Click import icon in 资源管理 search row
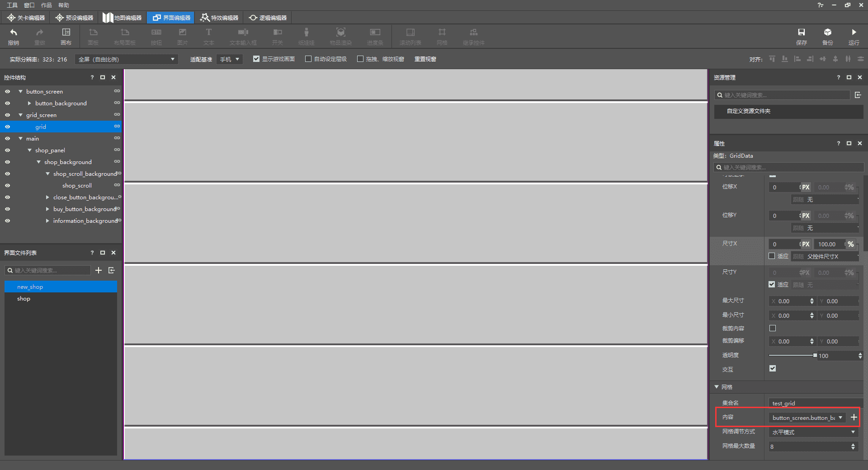This screenshot has width=868, height=470. (x=858, y=95)
